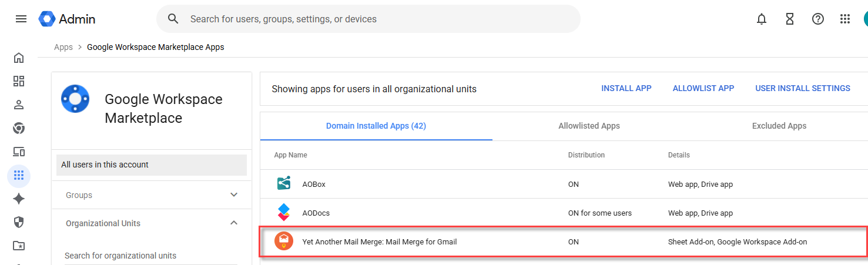
Task: Open the AODocs app row
Action: point(564,213)
